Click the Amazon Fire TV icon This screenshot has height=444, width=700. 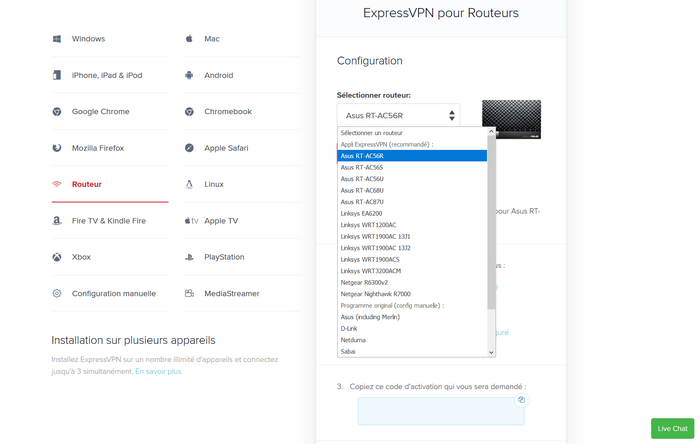(x=57, y=220)
